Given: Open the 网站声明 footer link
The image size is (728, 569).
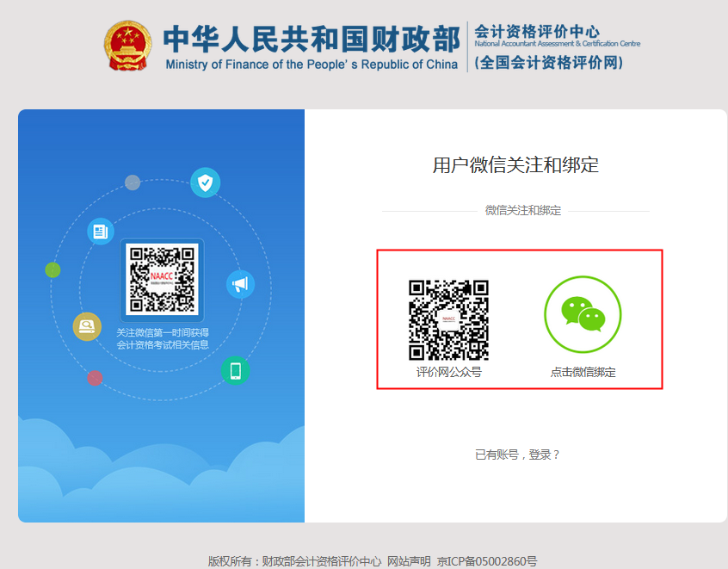Looking at the screenshot, I should [x=409, y=561].
